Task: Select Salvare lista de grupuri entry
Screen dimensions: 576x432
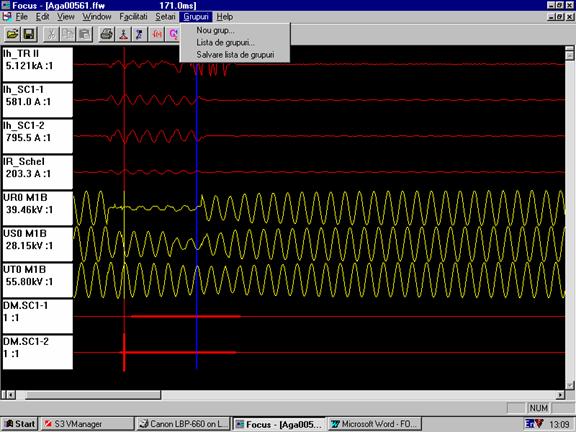Action: [235, 55]
